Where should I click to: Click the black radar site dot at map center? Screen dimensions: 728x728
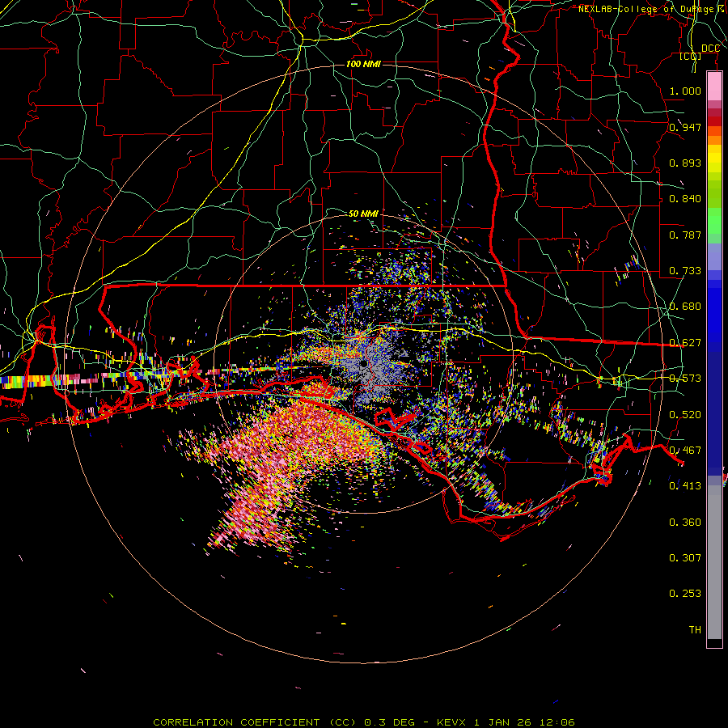tap(363, 364)
